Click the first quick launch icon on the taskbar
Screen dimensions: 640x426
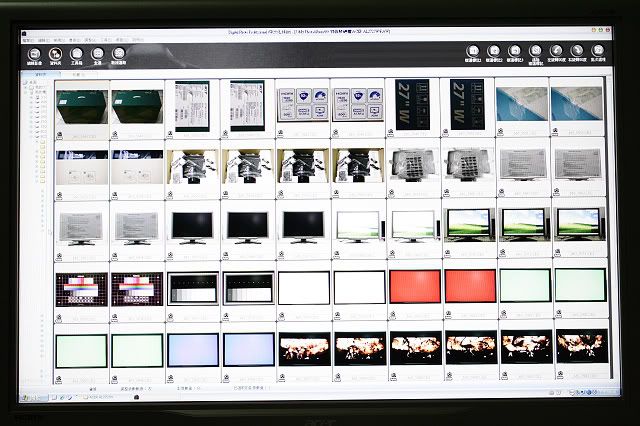click(x=54, y=397)
